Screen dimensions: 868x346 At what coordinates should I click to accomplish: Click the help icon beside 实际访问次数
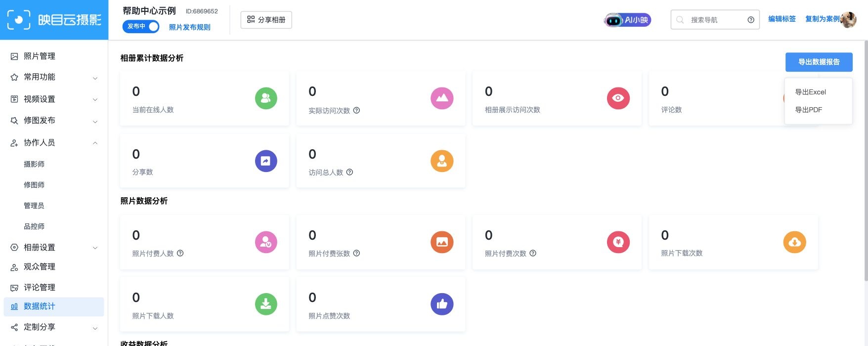[x=356, y=110]
